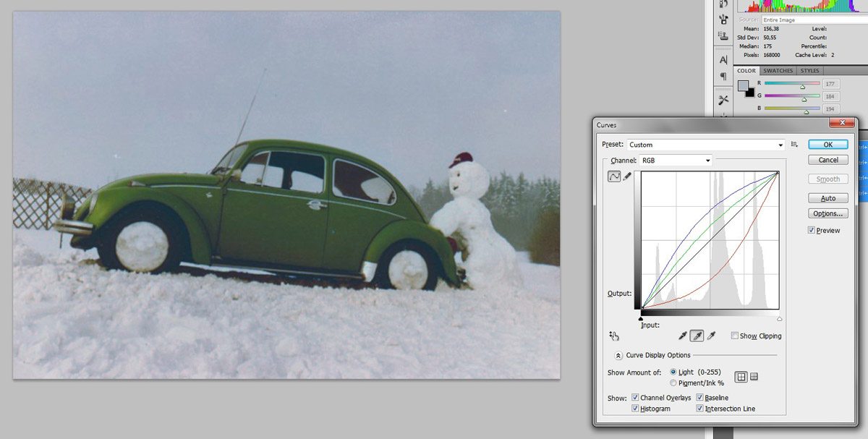
Task: Collapse Curve Display Options section
Action: (x=618, y=355)
